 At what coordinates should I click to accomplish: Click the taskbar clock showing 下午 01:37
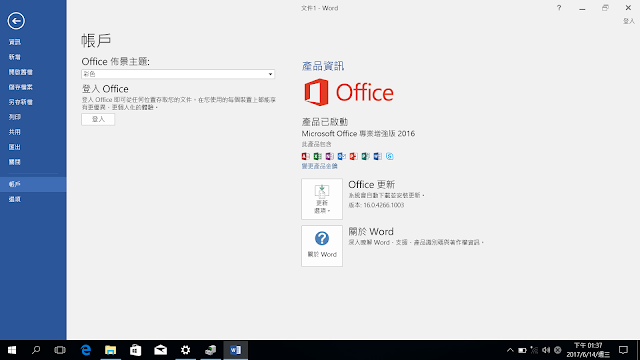tap(588, 350)
